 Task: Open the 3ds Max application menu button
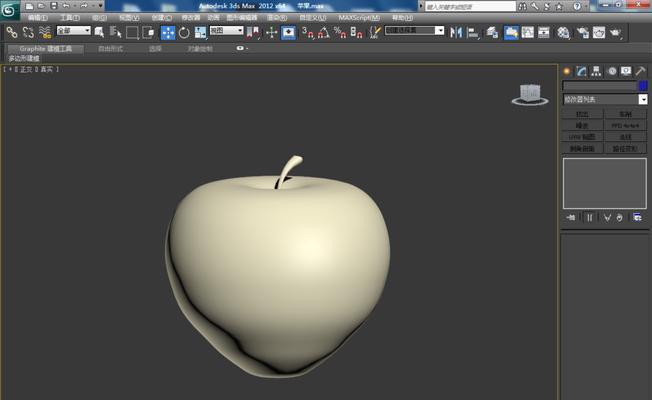point(9,10)
